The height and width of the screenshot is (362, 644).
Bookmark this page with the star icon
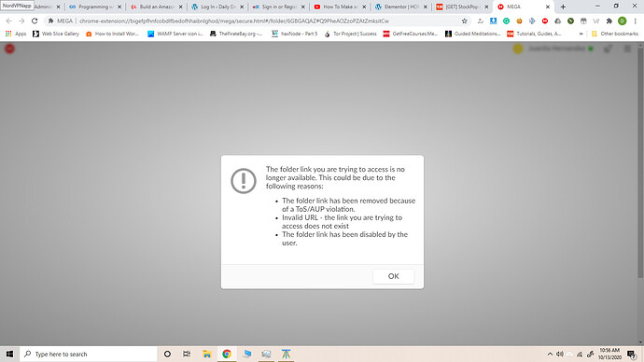pos(465,21)
